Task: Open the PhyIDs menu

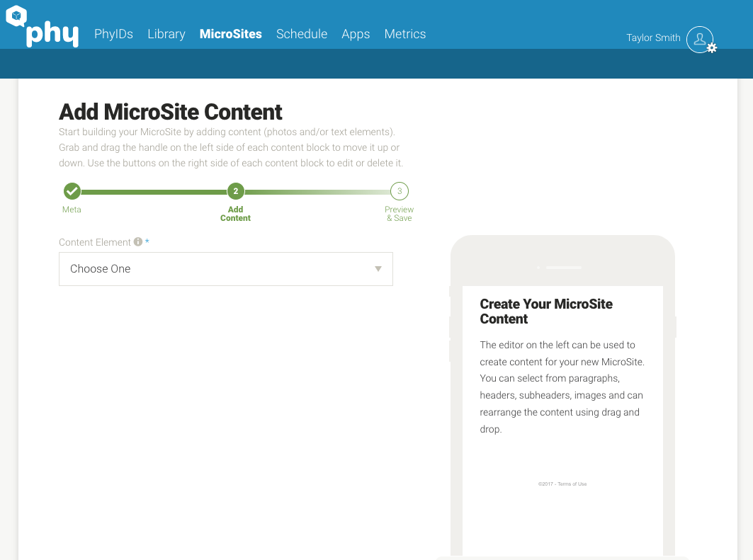Action: [113, 34]
